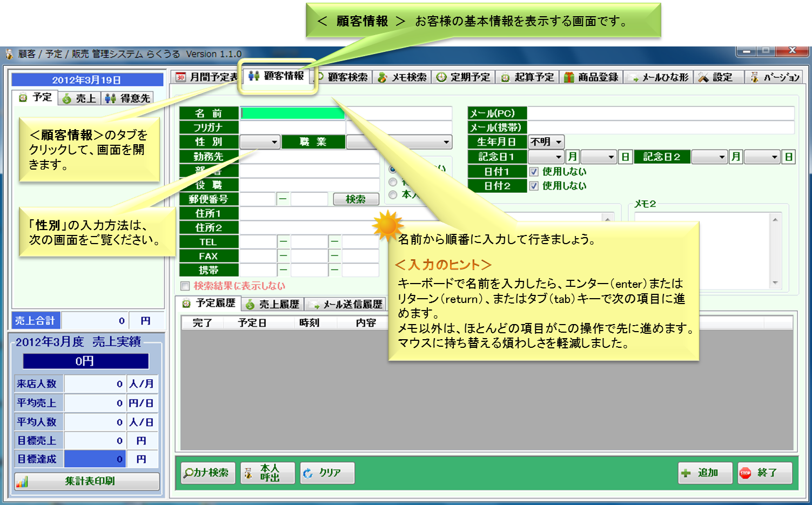Click the people icon on 得意先 side tab
Image resolution: width=812 pixels, height=505 pixels.
110,98
